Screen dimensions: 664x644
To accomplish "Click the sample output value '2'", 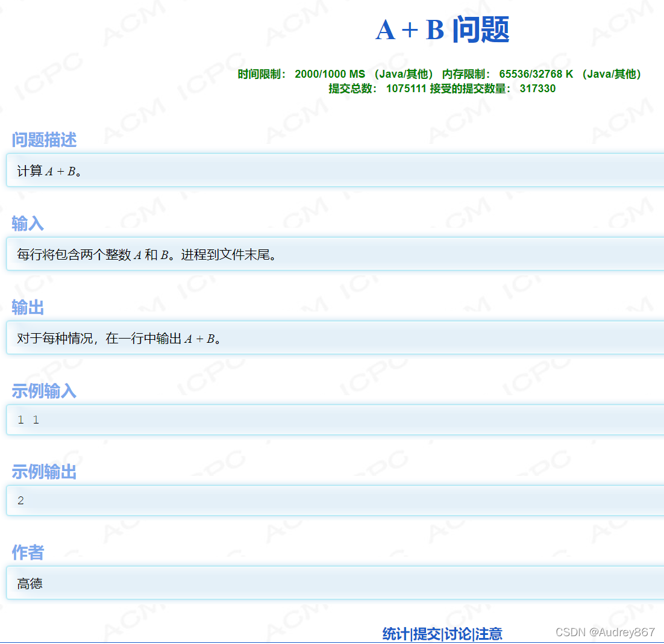I will pos(20,501).
